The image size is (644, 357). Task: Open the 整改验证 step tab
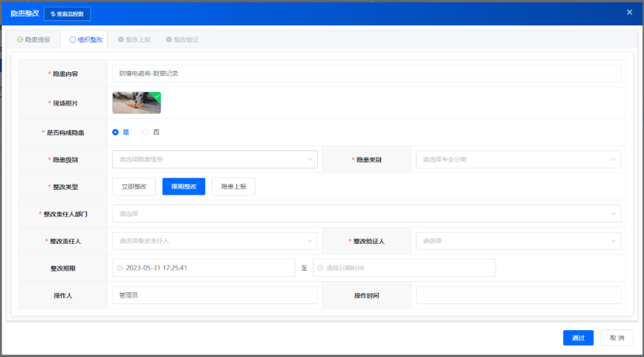(182, 39)
